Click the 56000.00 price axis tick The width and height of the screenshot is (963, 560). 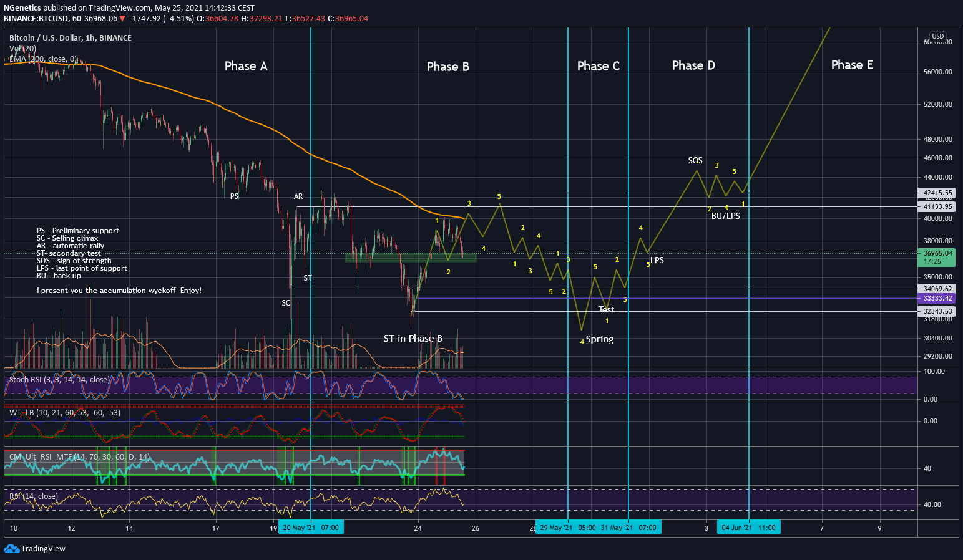click(x=938, y=72)
